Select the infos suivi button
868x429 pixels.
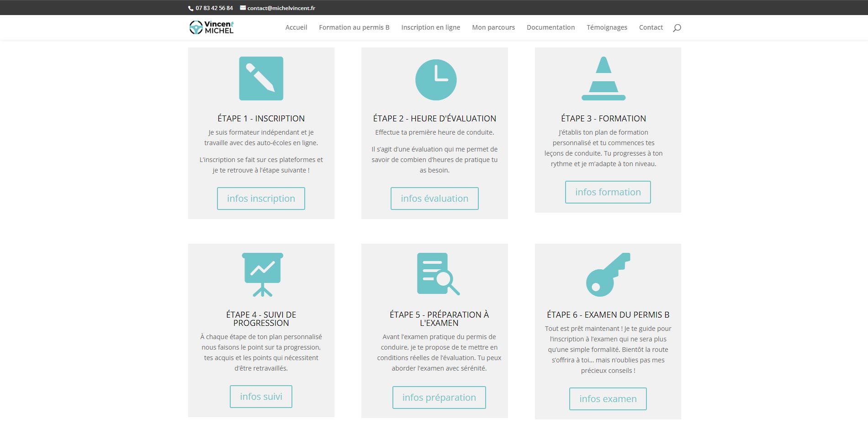click(x=261, y=397)
